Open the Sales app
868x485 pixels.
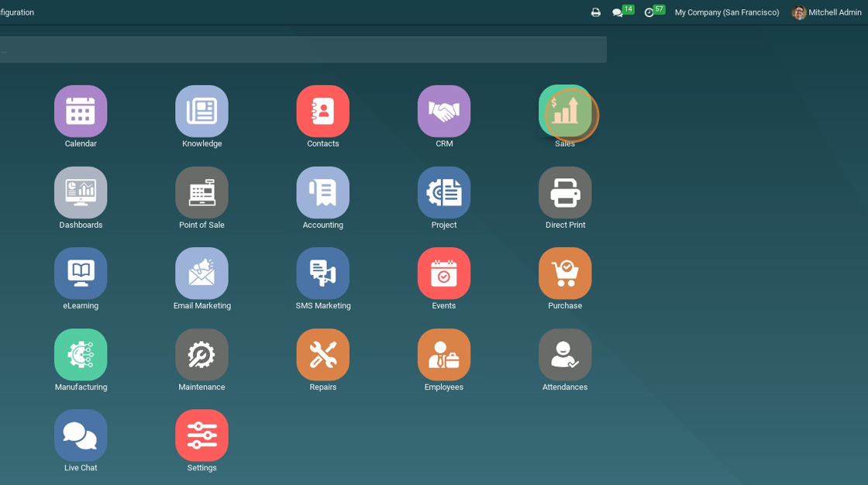point(565,112)
